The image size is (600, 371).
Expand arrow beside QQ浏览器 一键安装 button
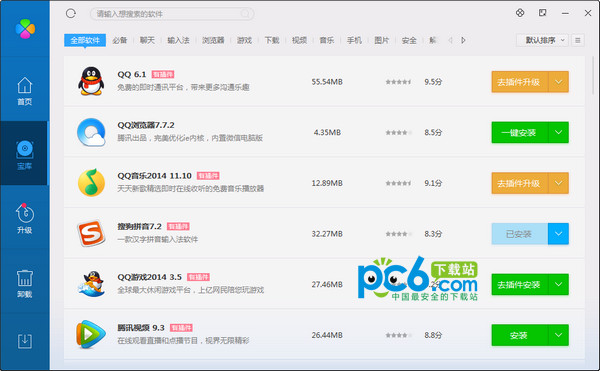559,132
